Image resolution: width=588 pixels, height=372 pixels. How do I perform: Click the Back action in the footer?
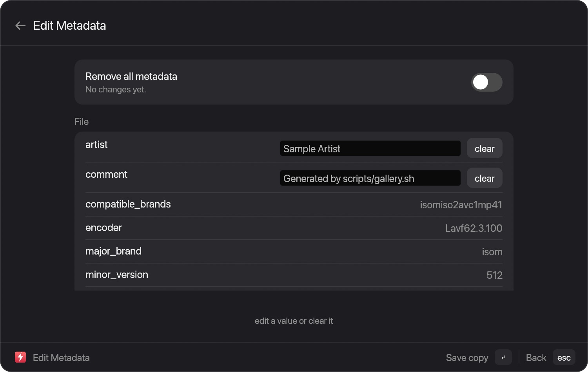[536, 358]
